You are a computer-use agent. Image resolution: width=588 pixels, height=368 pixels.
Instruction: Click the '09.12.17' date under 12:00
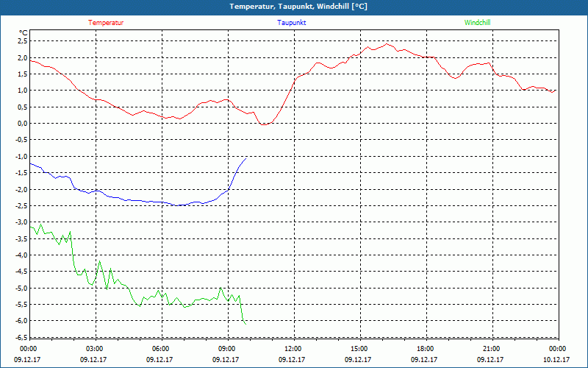(292, 359)
